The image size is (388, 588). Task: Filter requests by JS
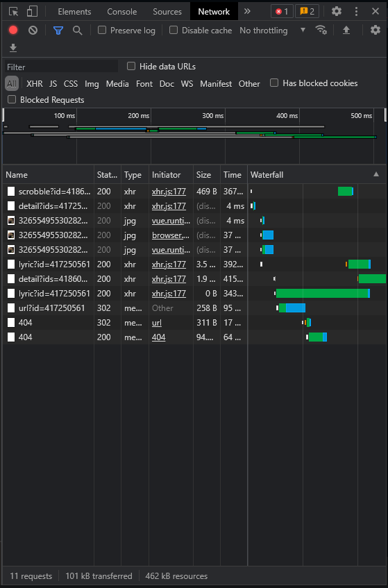53,83
